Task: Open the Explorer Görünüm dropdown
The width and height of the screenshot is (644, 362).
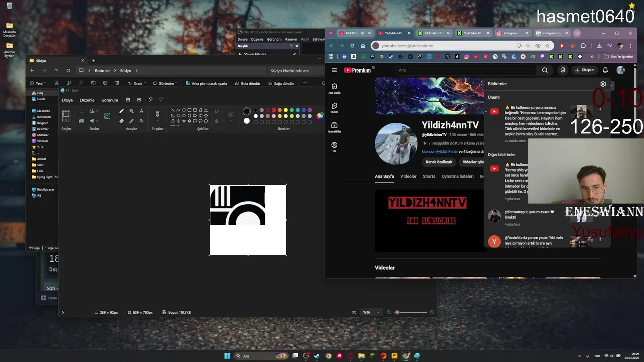Action: pyautogui.click(x=165, y=83)
